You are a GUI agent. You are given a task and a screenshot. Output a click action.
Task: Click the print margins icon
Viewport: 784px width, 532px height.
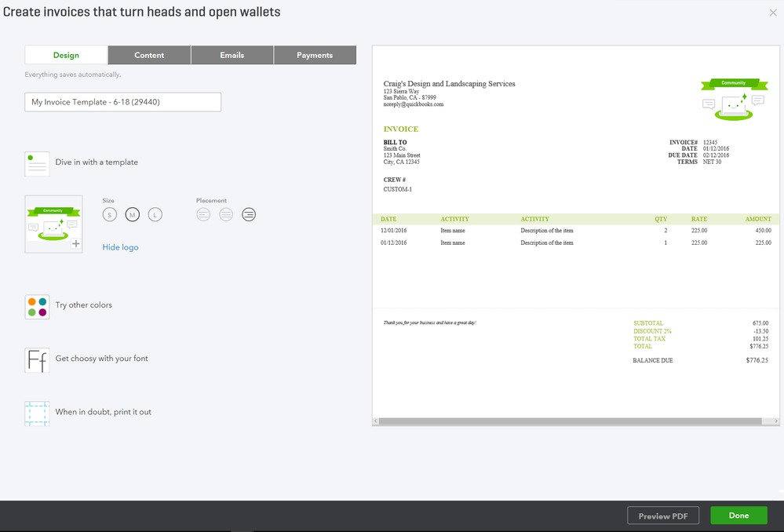[x=37, y=413]
